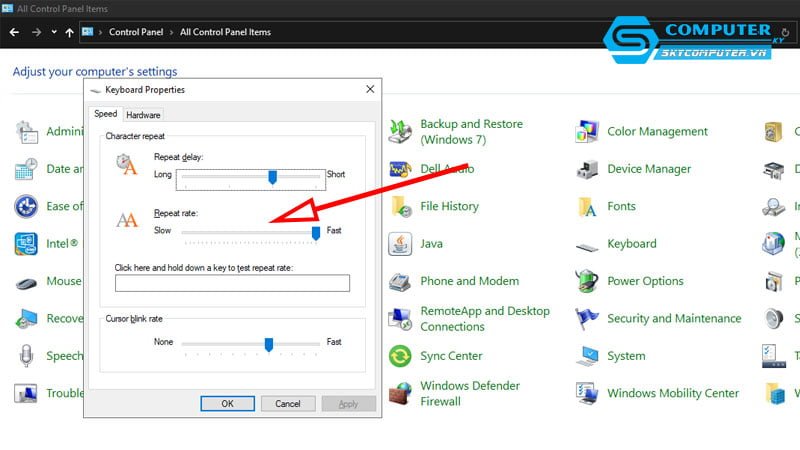Open the Color Management icon
The width and height of the screenshot is (800, 450).
[x=587, y=132]
